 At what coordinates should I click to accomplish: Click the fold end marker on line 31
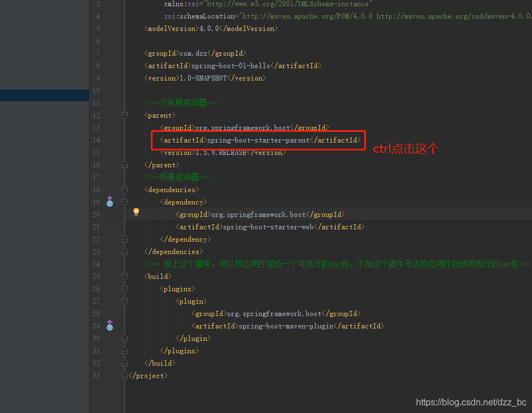[x=124, y=351]
